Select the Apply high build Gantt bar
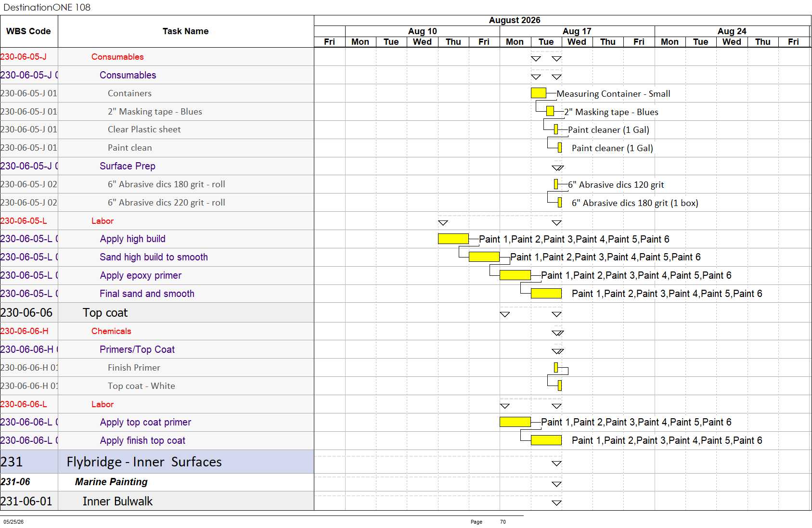The image size is (812, 528). tap(453, 239)
